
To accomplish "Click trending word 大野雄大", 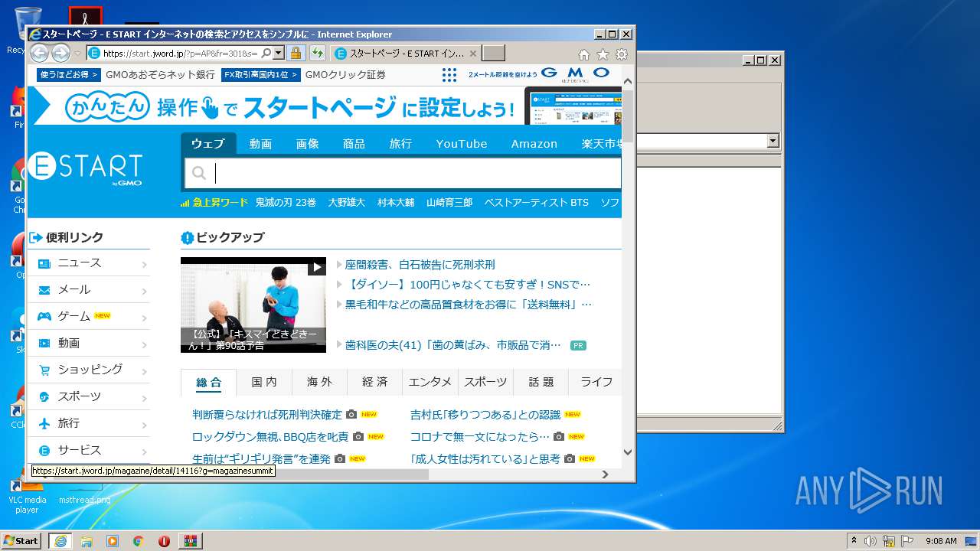I will coord(347,202).
